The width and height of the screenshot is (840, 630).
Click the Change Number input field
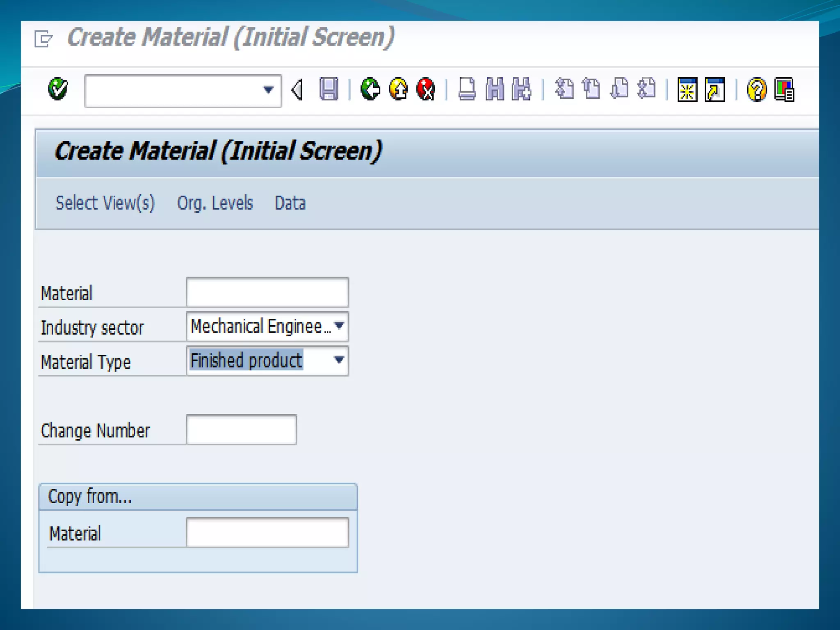tap(241, 430)
